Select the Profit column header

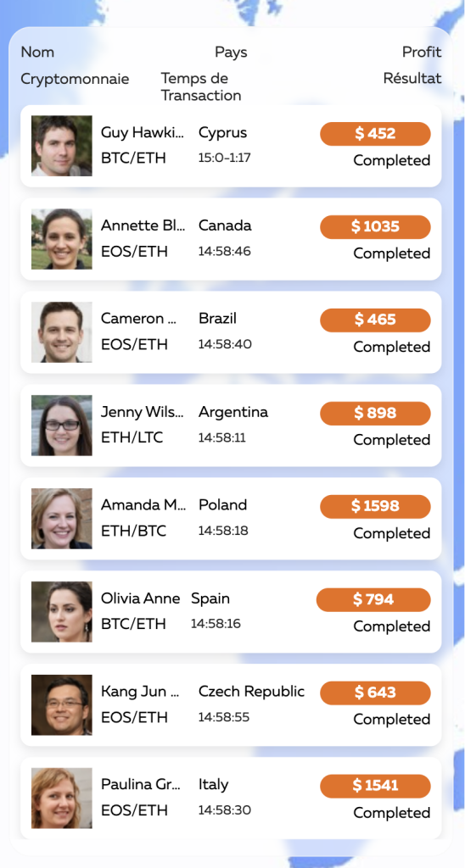(422, 52)
